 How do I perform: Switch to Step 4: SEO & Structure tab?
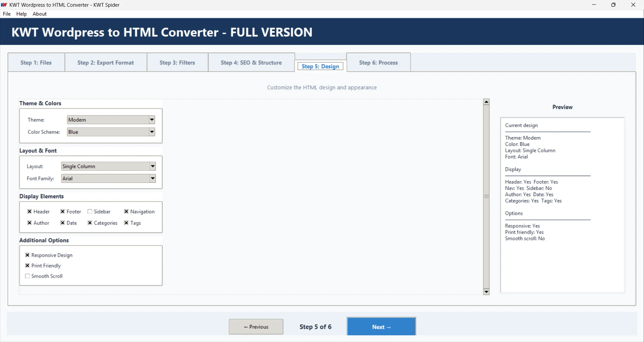(251, 62)
